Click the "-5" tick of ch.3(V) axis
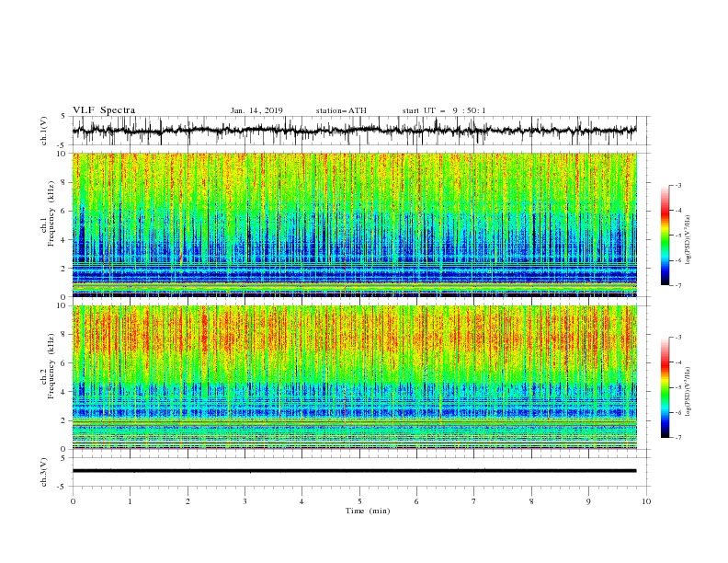The image size is (728, 563). 63,487
